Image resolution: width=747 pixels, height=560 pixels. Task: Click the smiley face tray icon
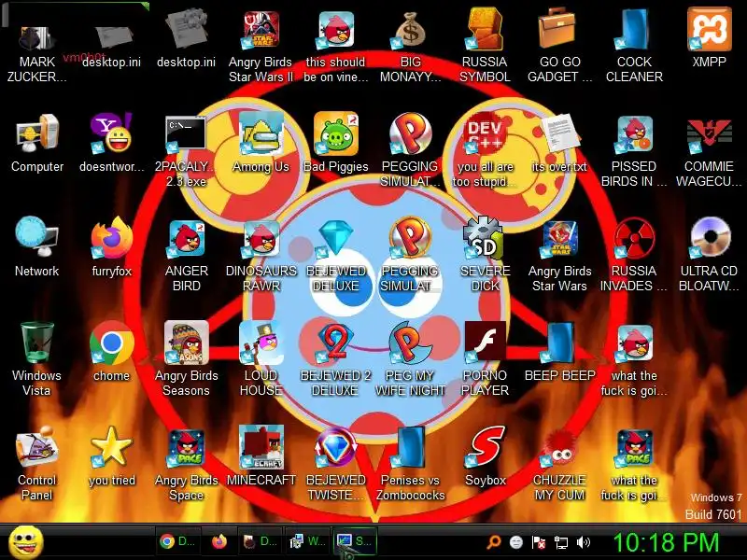(516, 542)
